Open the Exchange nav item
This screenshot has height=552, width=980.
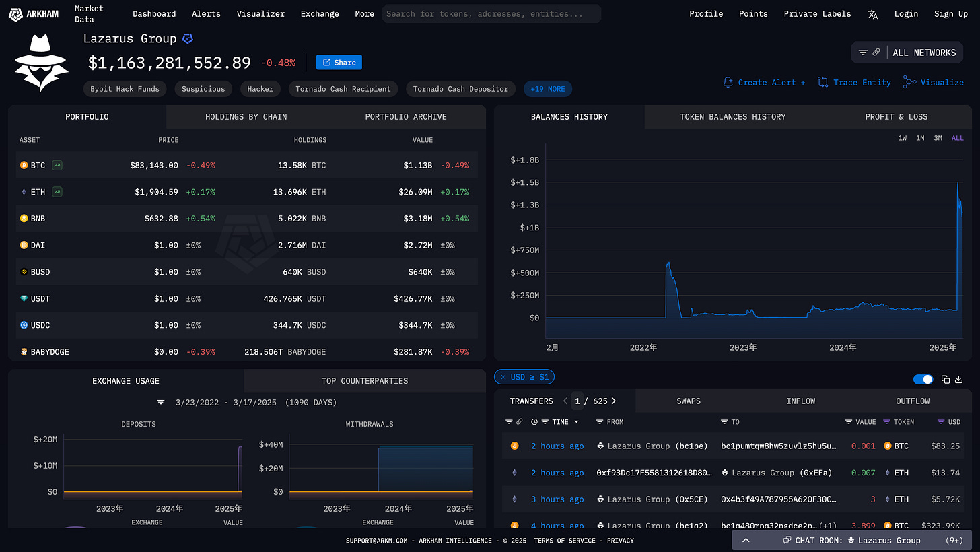click(320, 14)
